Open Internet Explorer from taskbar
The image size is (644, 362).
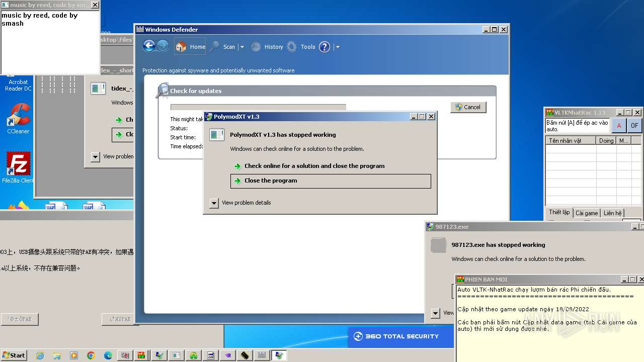40,355
